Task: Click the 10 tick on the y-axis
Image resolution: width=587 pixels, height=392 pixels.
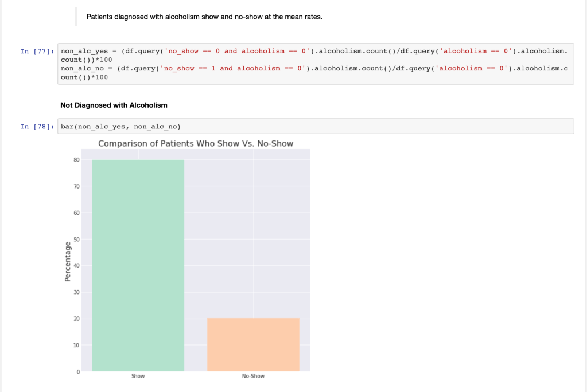Action: pos(76,345)
